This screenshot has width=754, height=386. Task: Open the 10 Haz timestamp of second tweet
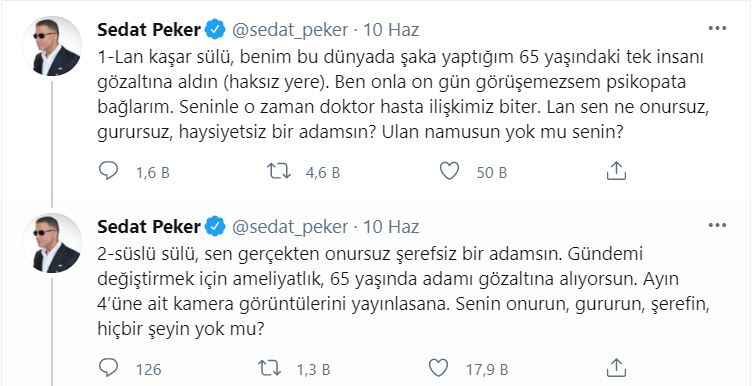[391, 227]
